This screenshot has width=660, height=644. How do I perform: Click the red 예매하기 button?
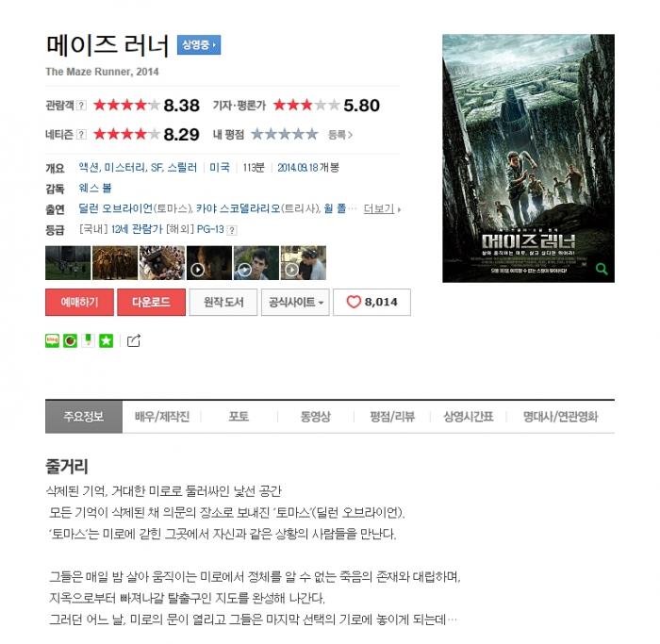pyautogui.click(x=79, y=302)
